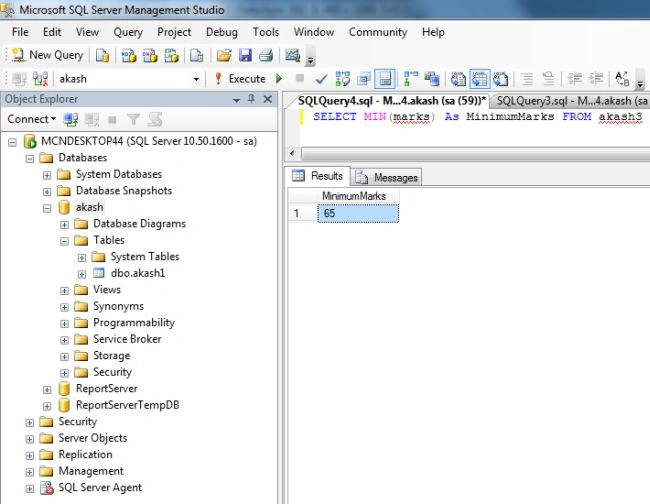
Task: Click Uncomment Selected Lines icon
Action: [x=548, y=79]
